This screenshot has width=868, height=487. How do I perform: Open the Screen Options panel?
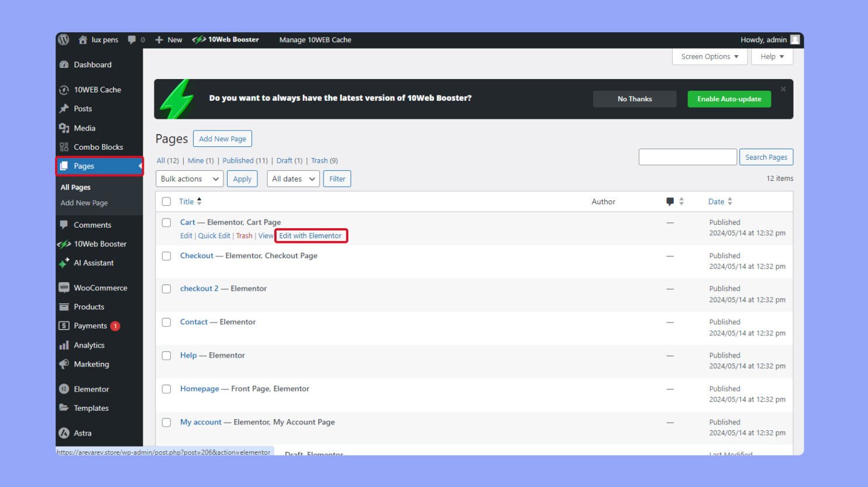tap(709, 56)
